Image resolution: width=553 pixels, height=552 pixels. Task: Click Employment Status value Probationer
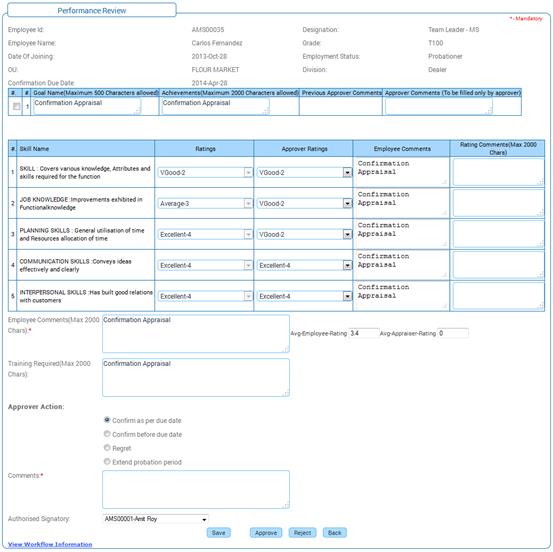[445, 56]
